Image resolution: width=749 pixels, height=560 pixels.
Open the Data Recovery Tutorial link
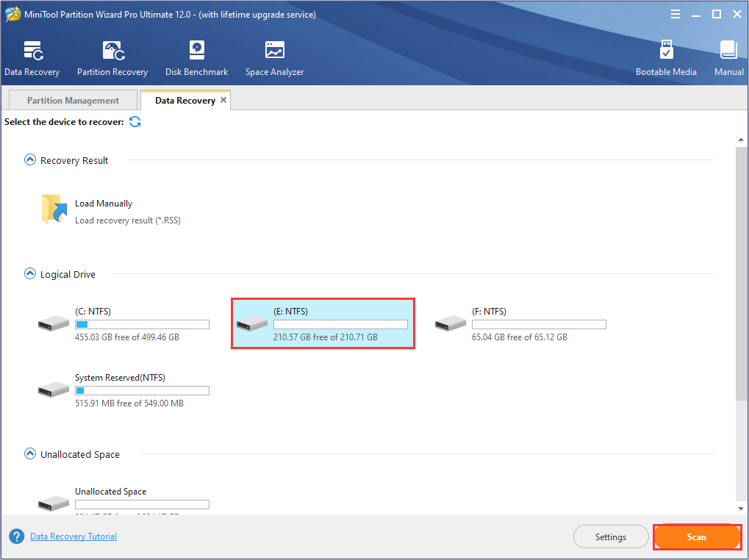click(x=74, y=536)
